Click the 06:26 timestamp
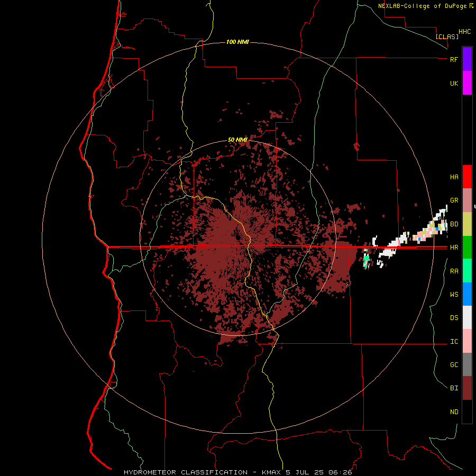This screenshot has width=476, height=476. [x=341, y=472]
